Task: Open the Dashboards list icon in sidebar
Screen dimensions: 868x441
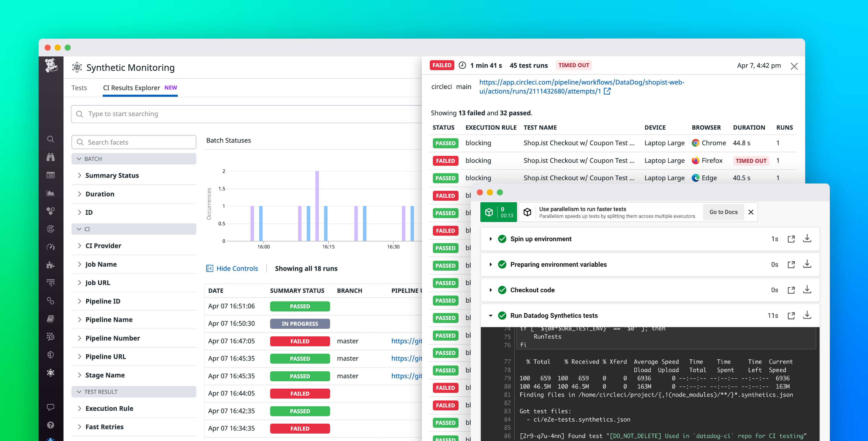Action: 50,175
